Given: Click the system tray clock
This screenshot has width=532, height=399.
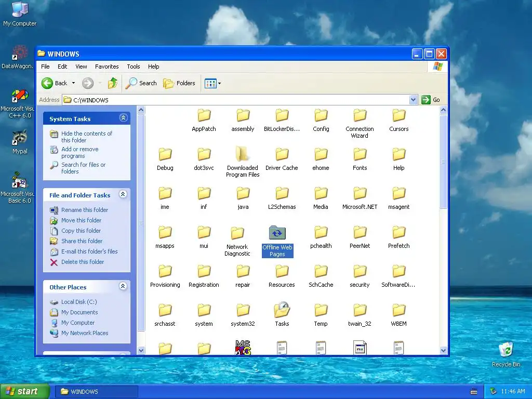Looking at the screenshot, I should point(513,391).
